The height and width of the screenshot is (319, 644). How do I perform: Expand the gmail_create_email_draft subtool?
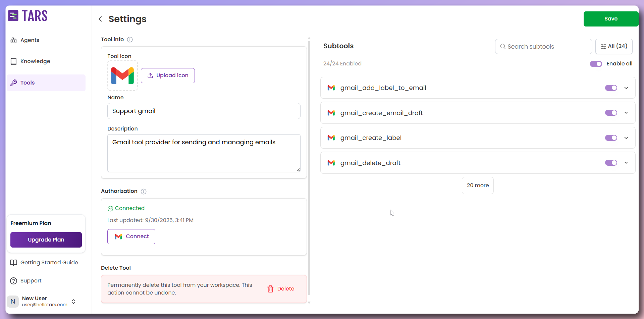pos(626,113)
